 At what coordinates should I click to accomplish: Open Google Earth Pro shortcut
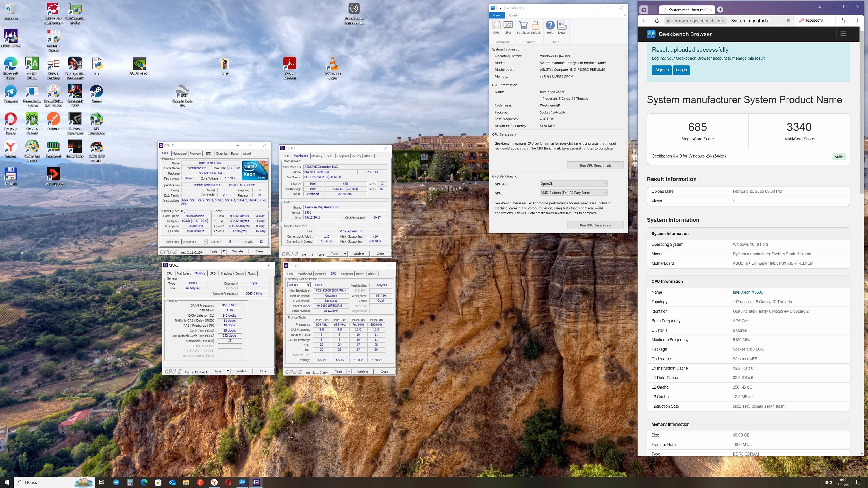[182, 96]
